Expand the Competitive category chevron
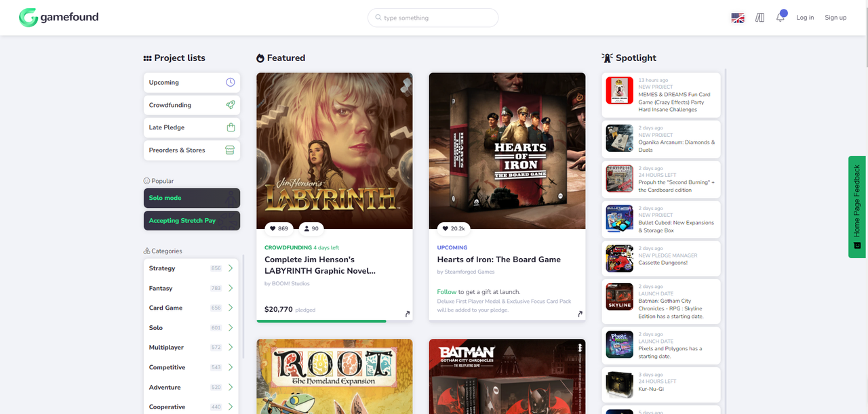The width and height of the screenshot is (868, 414). [231, 367]
